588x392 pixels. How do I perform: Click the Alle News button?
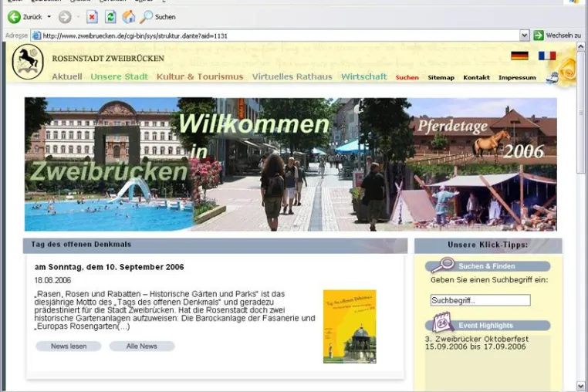point(142,346)
